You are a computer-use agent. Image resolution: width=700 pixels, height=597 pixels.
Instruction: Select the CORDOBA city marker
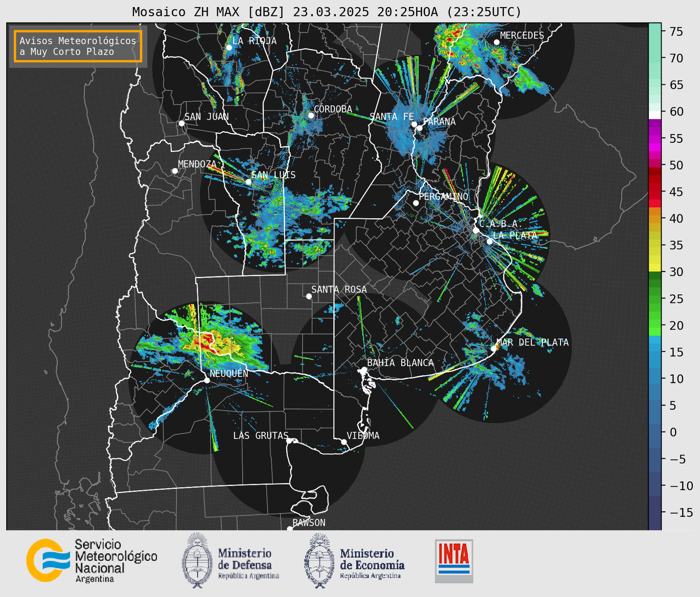point(311,115)
